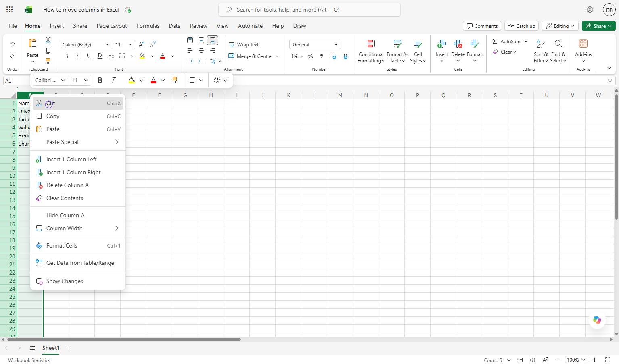Click the green Share button
The height and width of the screenshot is (364, 619).
[599, 26]
